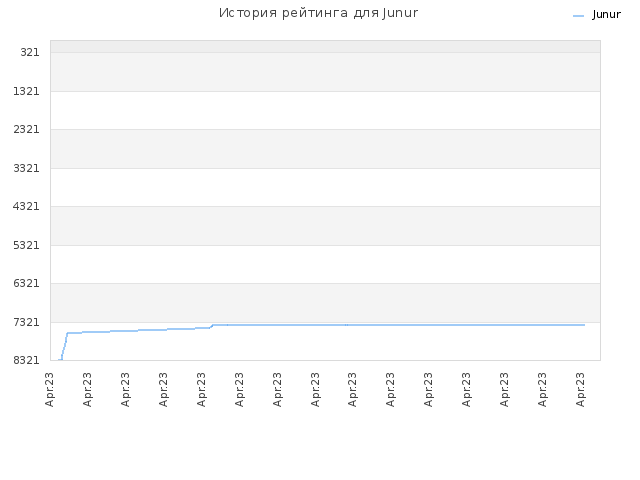Select the 8321 y-axis label
This screenshot has width=640, height=480.
26,360
